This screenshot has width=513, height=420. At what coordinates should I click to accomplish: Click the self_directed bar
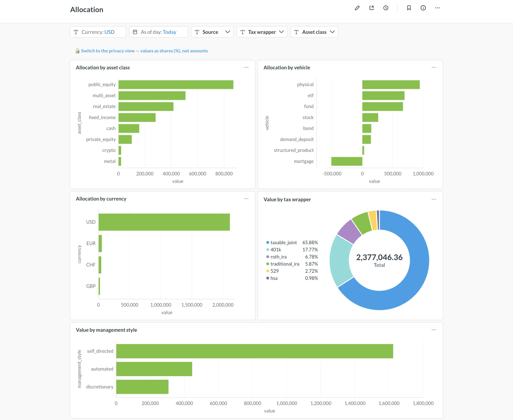click(x=254, y=351)
